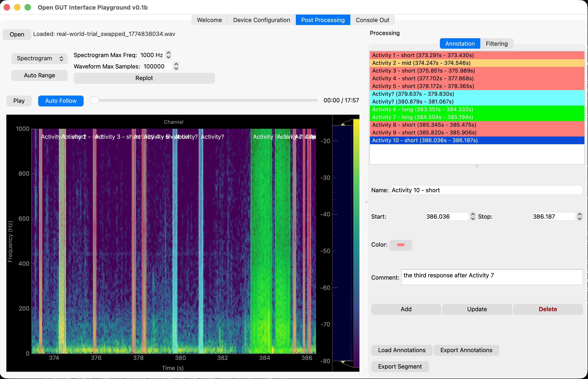The height and width of the screenshot is (379, 588).
Task: Increase Spectrogram Max Freq with the up arrow
Action: [169, 52]
